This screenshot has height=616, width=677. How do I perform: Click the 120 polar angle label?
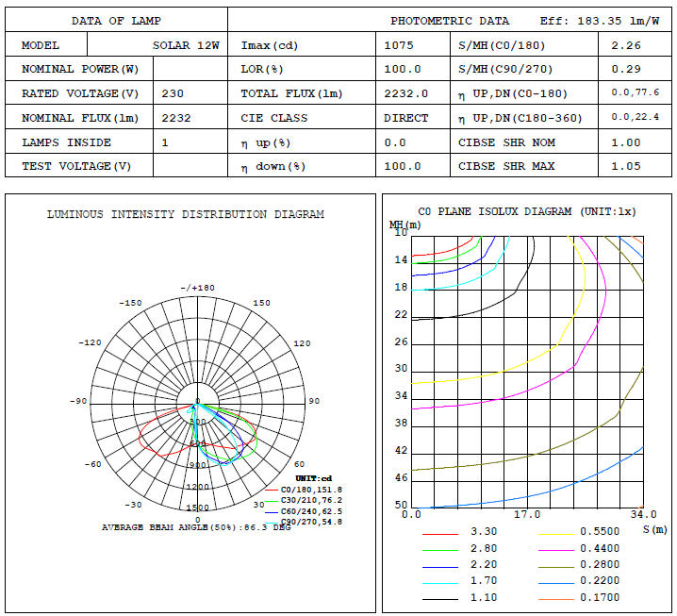pos(303,343)
